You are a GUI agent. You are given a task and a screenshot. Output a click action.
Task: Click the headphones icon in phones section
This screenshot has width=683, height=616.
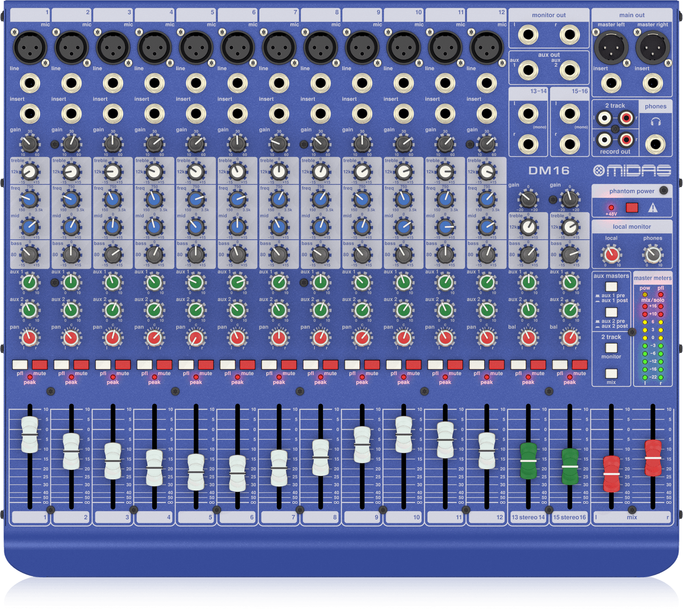[x=655, y=122]
